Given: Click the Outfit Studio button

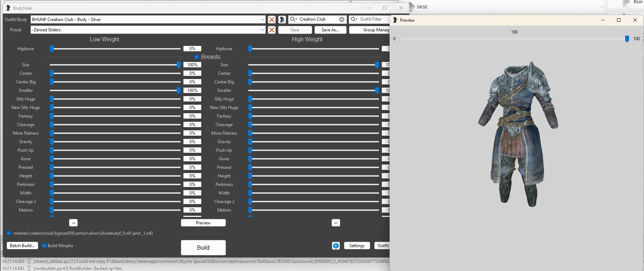Looking at the screenshot, I should coord(382,246).
